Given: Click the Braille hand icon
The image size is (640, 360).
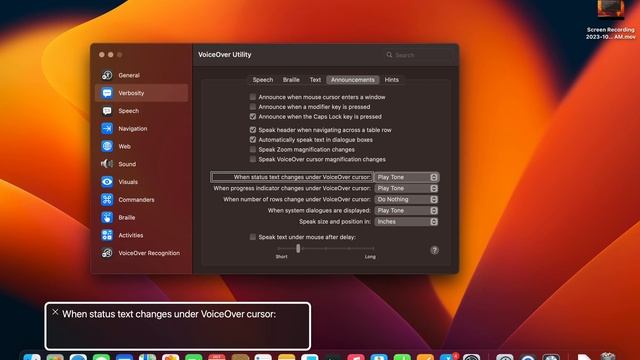Looking at the screenshot, I should 107,218.
